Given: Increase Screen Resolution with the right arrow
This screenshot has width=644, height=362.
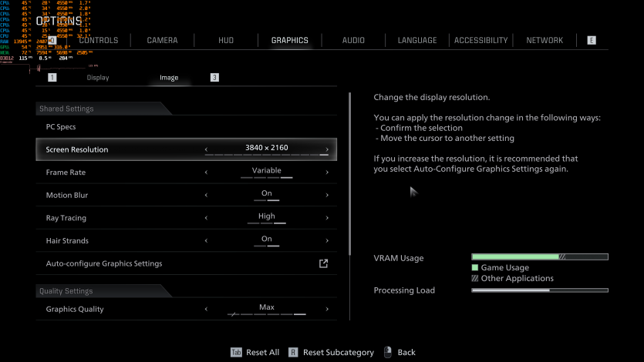Looking at the screenshot, I should click(327, 149).
